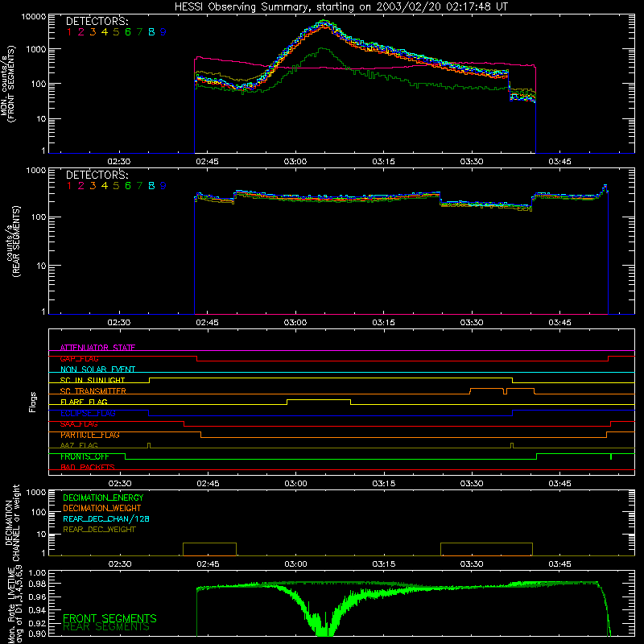Select olive detector 5 in rear segments legend
Image resolution: width=644 pixels, height=644 pixels.
(x=116, y=186)
